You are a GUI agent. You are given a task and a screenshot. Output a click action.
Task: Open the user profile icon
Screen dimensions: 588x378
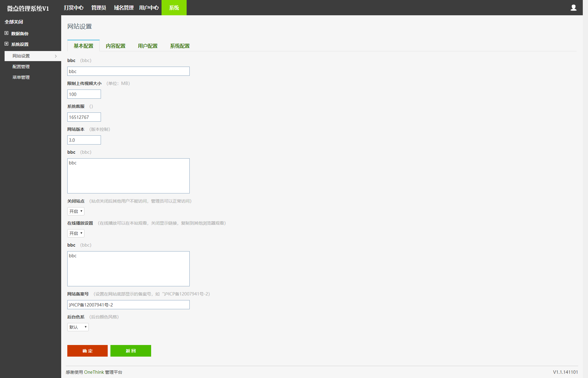pos(573,8)
